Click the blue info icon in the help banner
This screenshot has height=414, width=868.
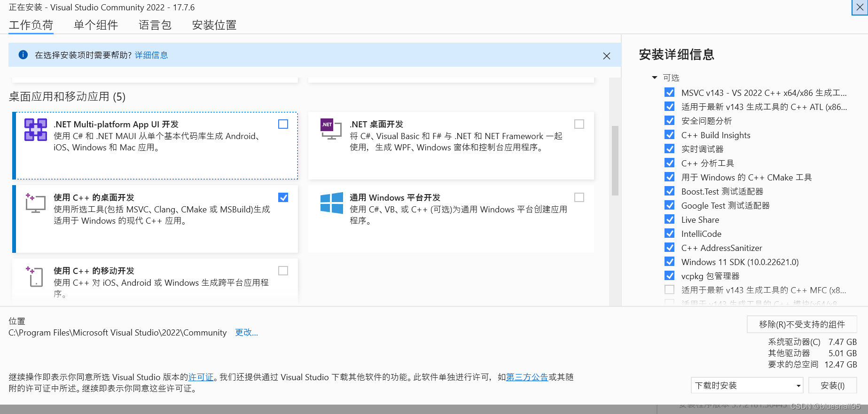23,55
